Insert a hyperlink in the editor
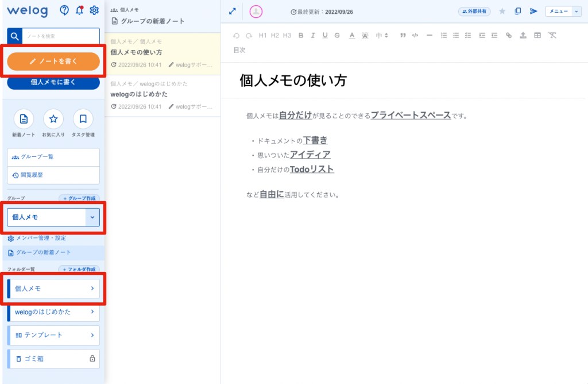The height and width of the screenshot is (384, 588). point(508,35)
